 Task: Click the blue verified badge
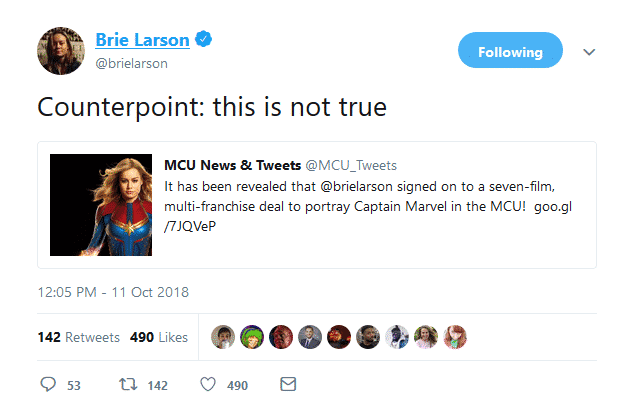click(202, 40)
